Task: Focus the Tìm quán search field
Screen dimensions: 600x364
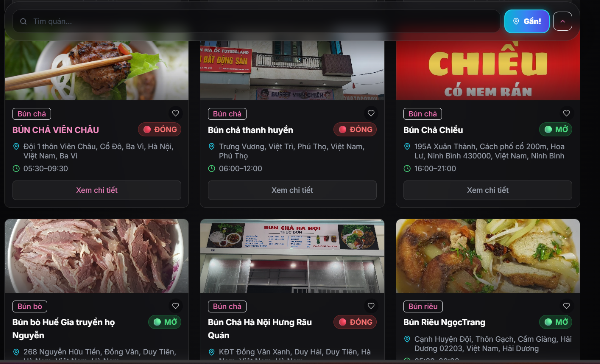Action: [256, 21]
